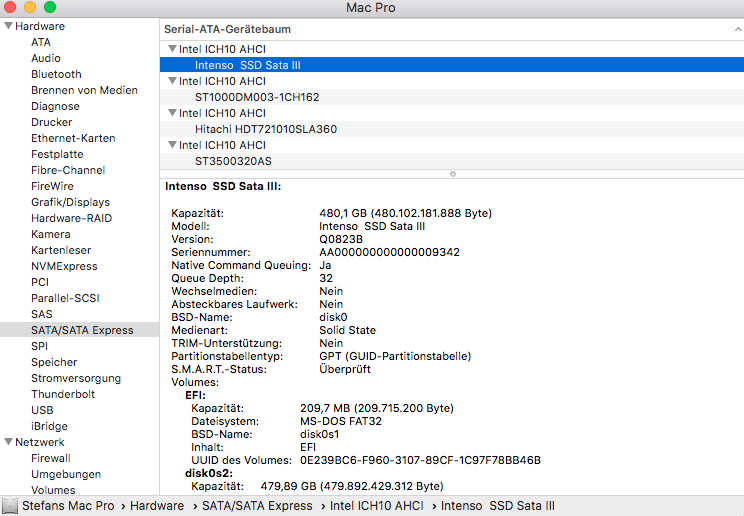Image resolution: width=744 pixels, height=516 pixels.
Task: Select iBridge entry
Action: (x=49, y=426)
